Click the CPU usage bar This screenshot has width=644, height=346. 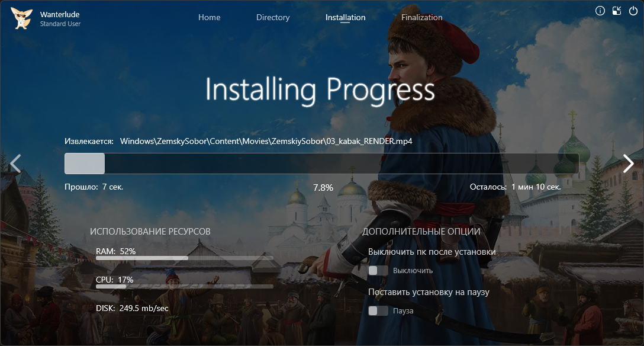coord(184,286)
